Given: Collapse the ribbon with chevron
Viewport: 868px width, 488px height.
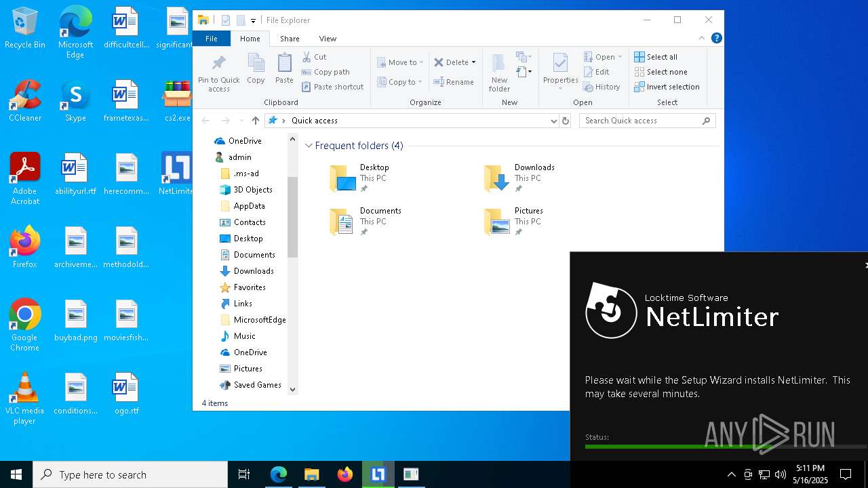Looking at the screenshot, I should coord(702,39).
